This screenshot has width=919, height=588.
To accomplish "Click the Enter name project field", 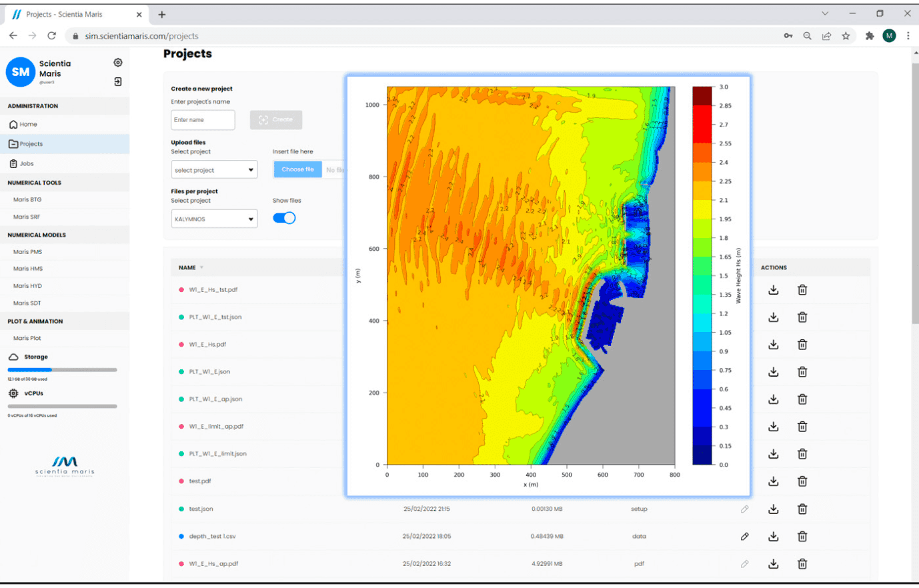I will pyautogui.click(x=203, y=120).
